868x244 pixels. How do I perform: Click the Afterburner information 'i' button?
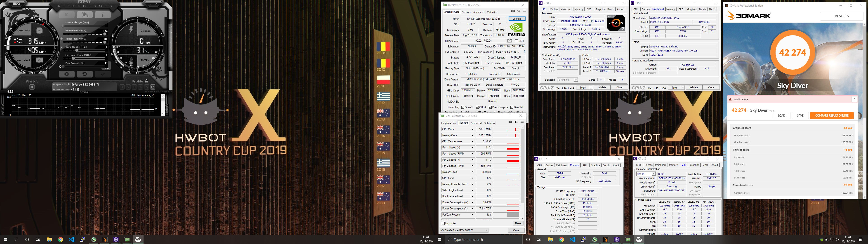point(103,14)
